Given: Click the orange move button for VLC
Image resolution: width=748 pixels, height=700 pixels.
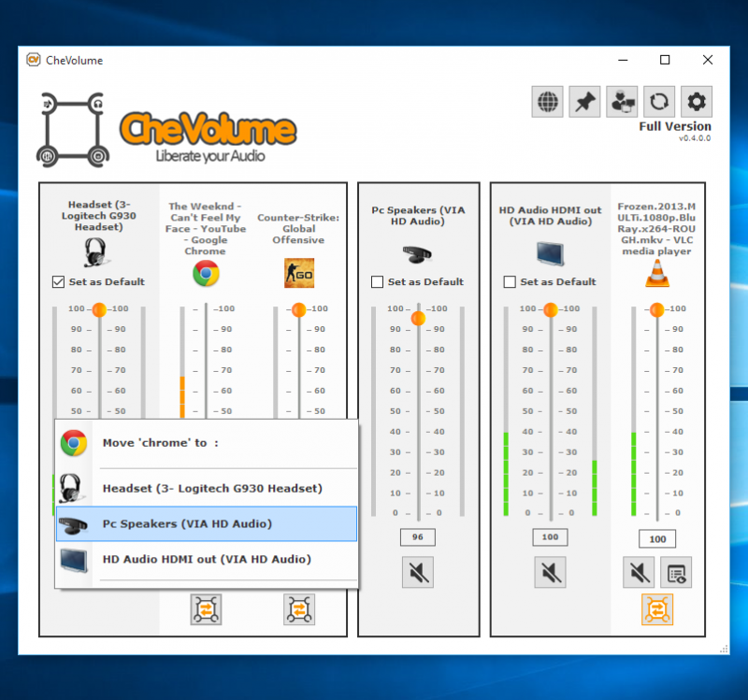Looking at the screenshot, I should tap(657, 609).
